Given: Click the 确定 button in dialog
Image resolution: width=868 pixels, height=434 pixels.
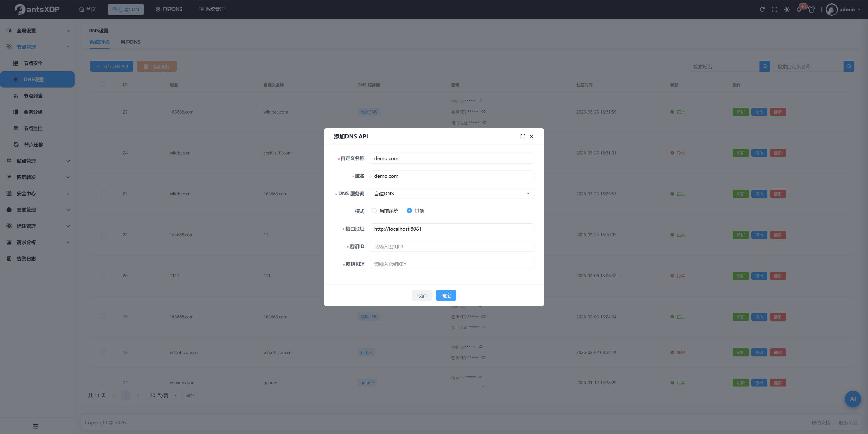Looking at the screenshot, I should (446, 295).
